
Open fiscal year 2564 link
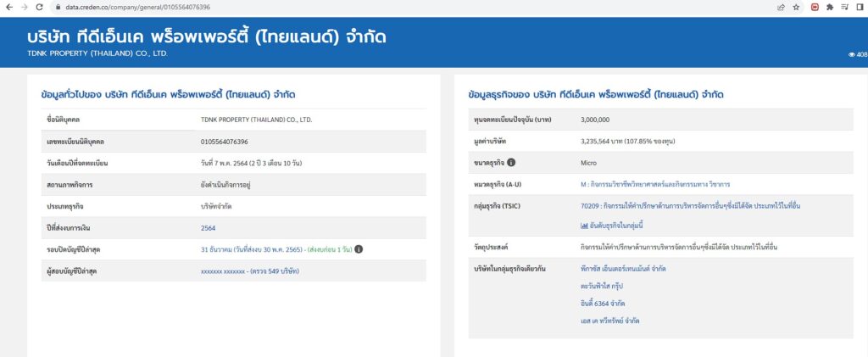[209, 227]
